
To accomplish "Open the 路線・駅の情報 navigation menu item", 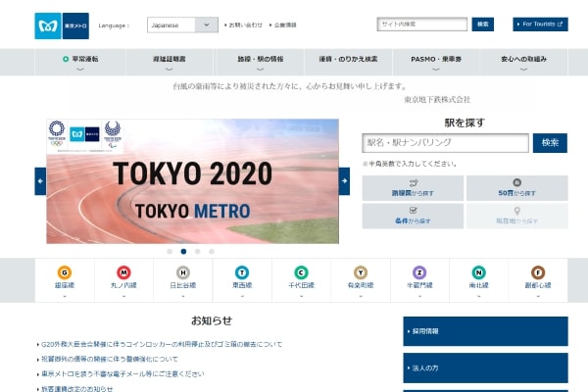I will point(261,63).
